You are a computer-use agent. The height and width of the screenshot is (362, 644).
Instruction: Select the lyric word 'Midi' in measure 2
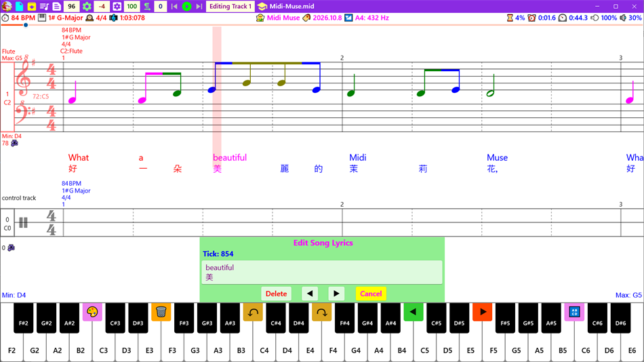(357, 158)
